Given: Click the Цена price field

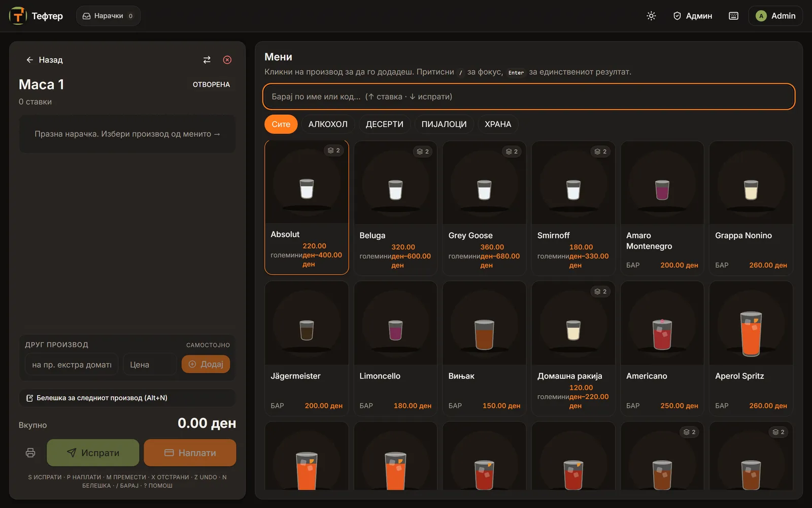Looking at the screenshot, I should 150,364.
